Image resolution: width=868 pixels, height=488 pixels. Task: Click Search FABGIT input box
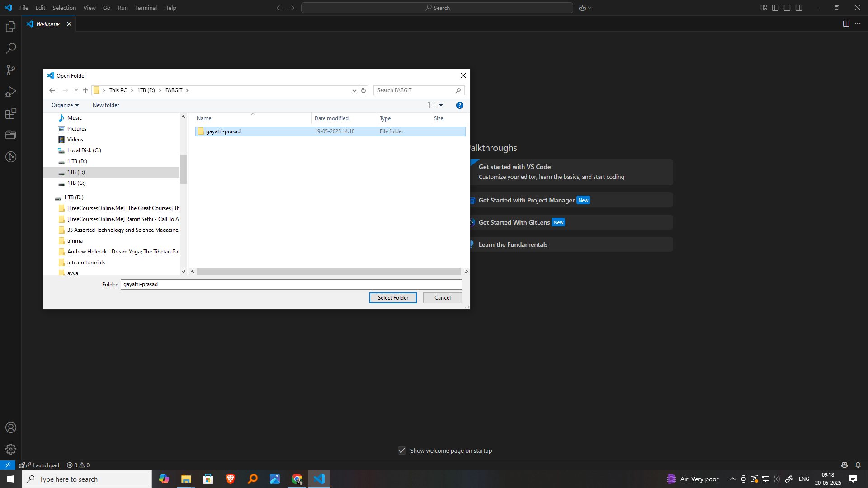pos(419,90)
